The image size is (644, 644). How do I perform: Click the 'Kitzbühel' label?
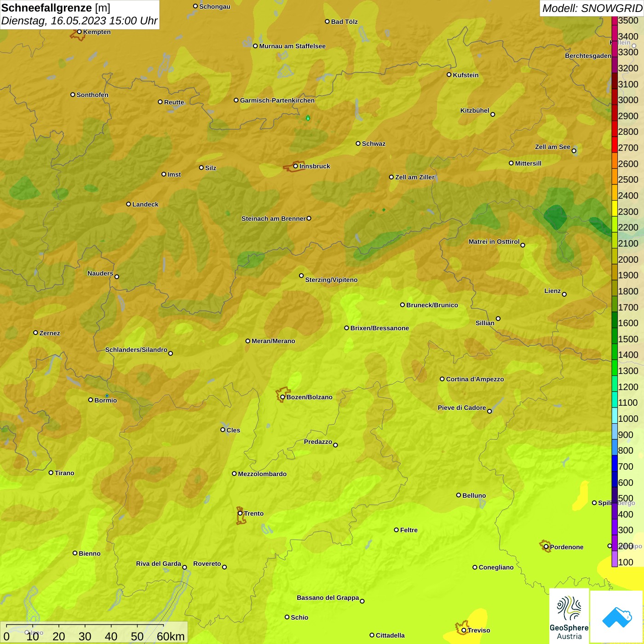tap(475, 110)
